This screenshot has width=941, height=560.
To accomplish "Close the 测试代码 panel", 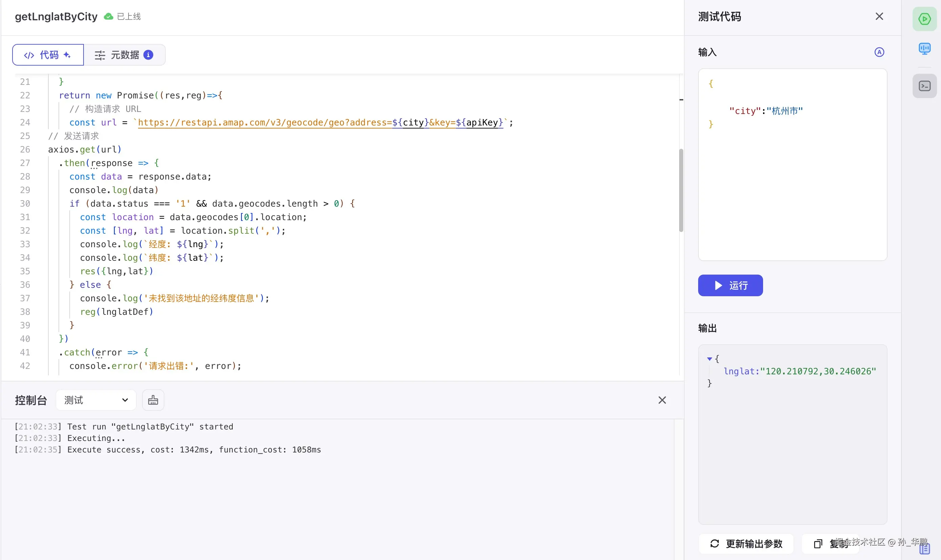I will (x=879, y=17).
